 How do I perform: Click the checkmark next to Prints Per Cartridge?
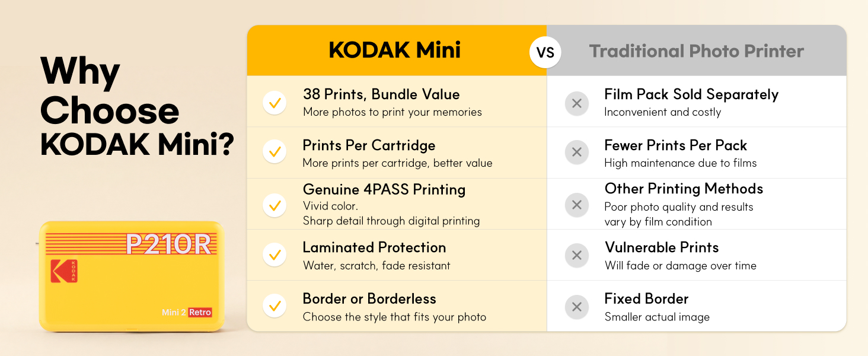tap(275, 152)
